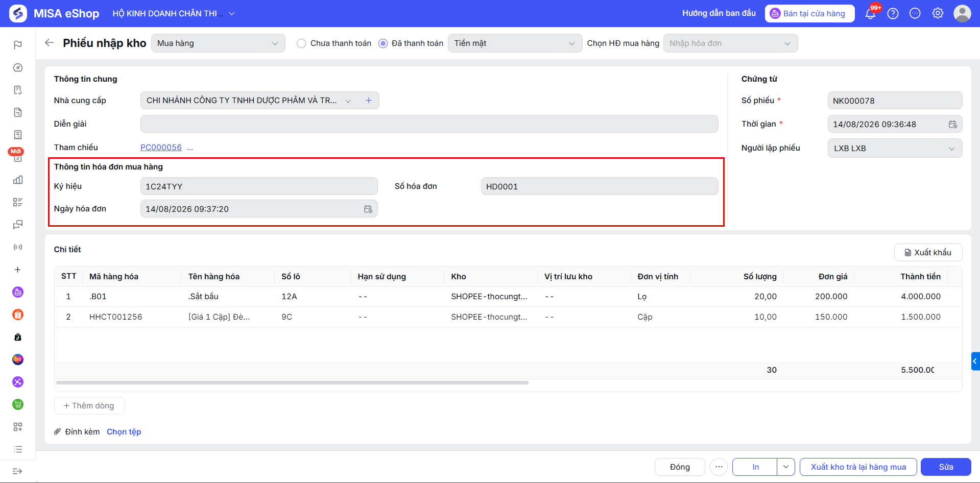Select the Chưa thanh toán radio button
The width and height of the screenshot is (980, 483).
point(301,43)
